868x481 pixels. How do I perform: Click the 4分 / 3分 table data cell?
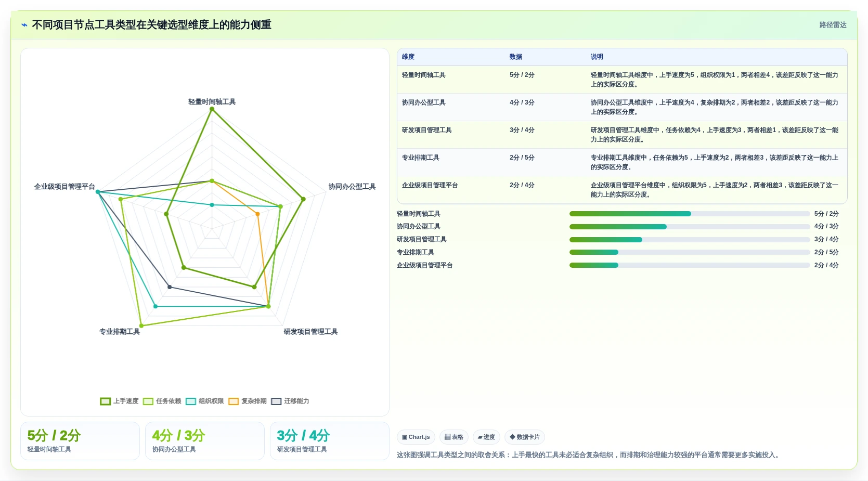(522, 102)
